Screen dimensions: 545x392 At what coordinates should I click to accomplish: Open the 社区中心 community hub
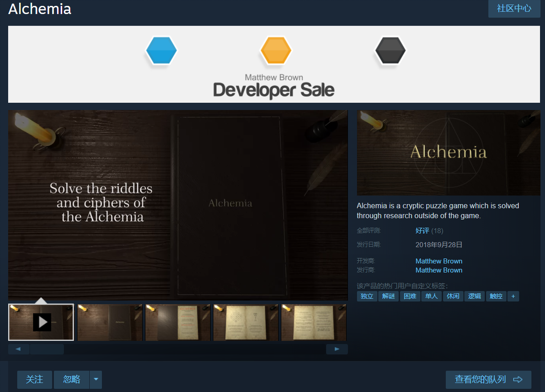[x=514, y=8]
